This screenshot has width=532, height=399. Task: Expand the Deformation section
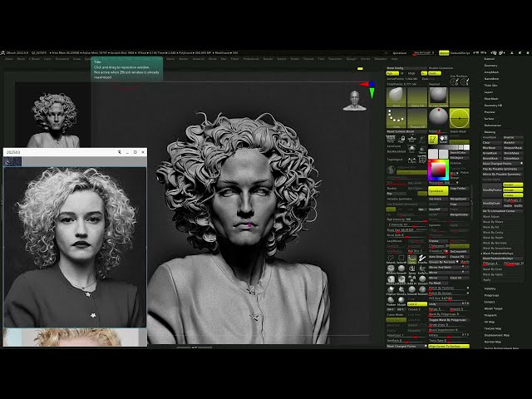[x=493, y=126]
